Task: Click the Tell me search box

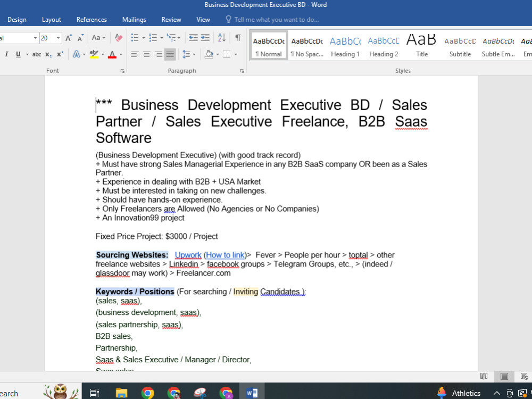Action: pos(272,20)
